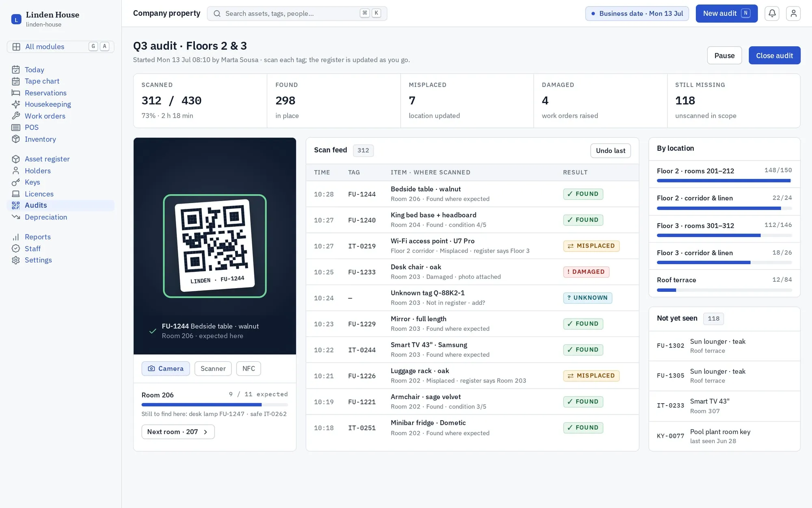Click the Tape chart icon
This screenshot has height=508, width=812.
16,81
